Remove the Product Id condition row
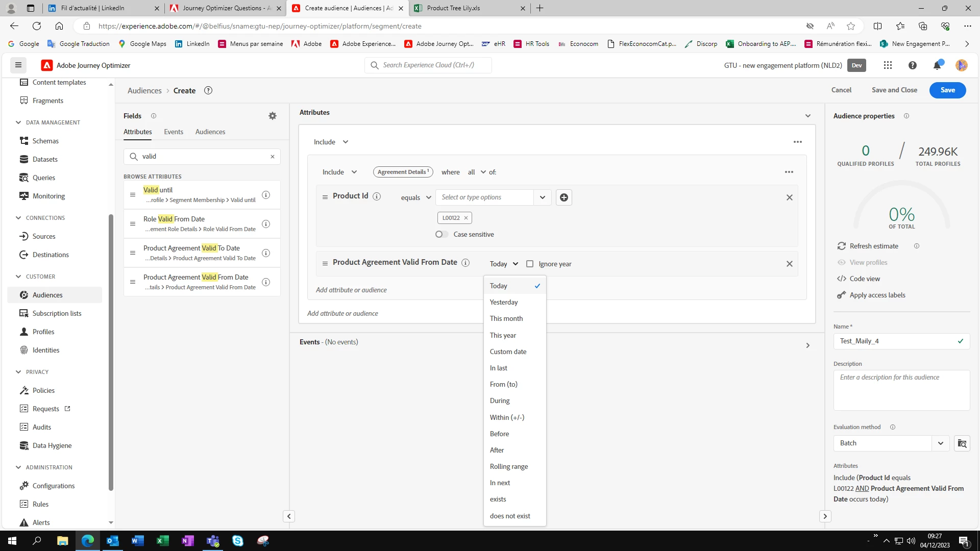This screenshot has height=551, width=980. [x=789, y=197]
